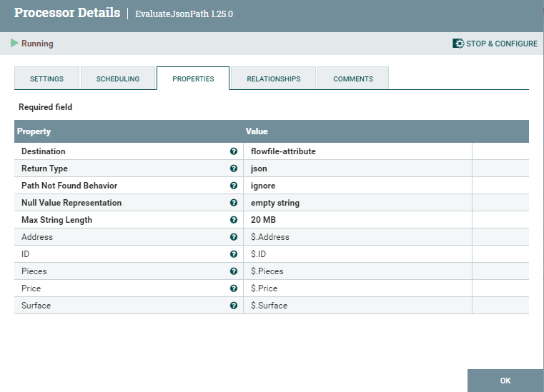544x392 pixels.
Task: Click the Null Value Representation name
Action: click(71, 203)
